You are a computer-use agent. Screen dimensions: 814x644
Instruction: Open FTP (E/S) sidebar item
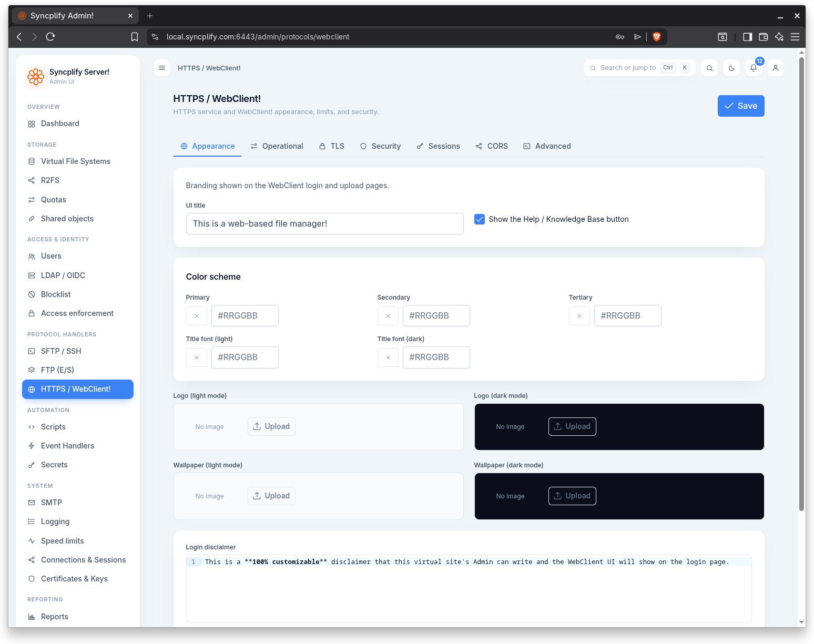[78, 370]
